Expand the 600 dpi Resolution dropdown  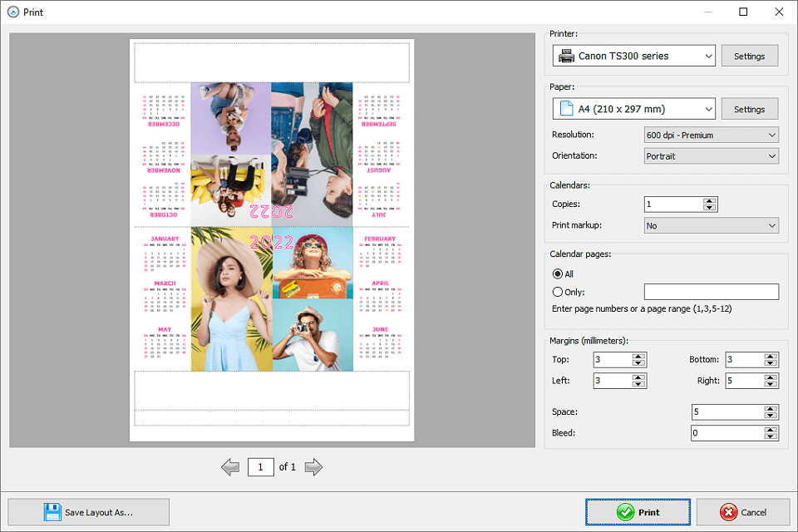click(711, 135)
